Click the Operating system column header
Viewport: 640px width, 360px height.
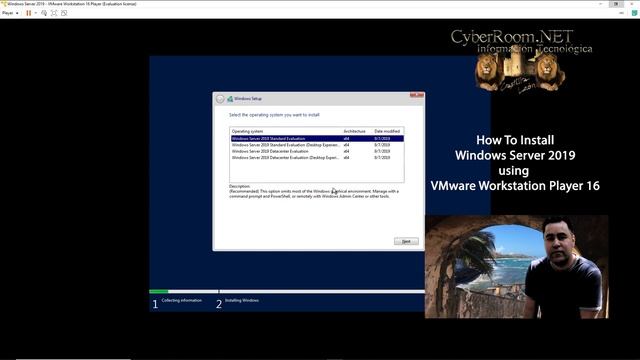[247, 131]
